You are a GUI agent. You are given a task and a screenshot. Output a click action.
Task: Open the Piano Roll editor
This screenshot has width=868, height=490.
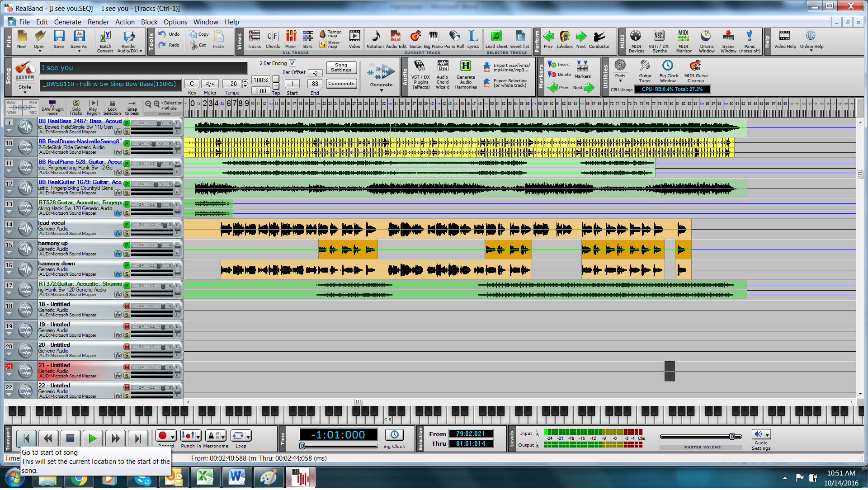[454, 39]
